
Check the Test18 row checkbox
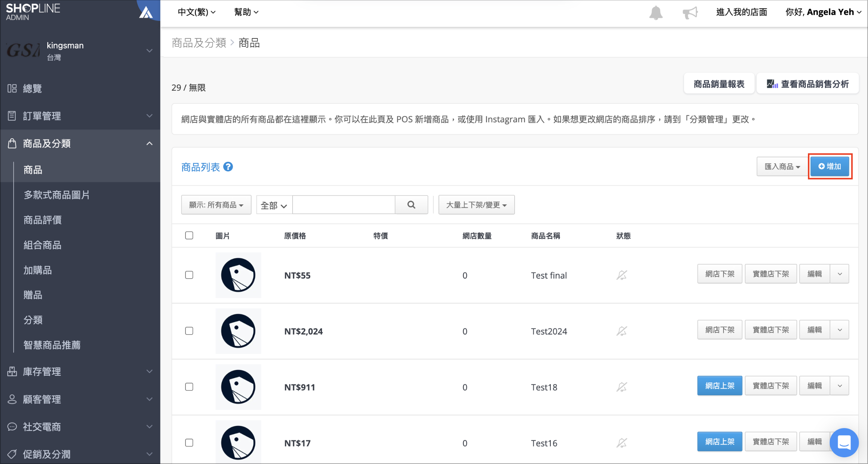coord(189,387)
